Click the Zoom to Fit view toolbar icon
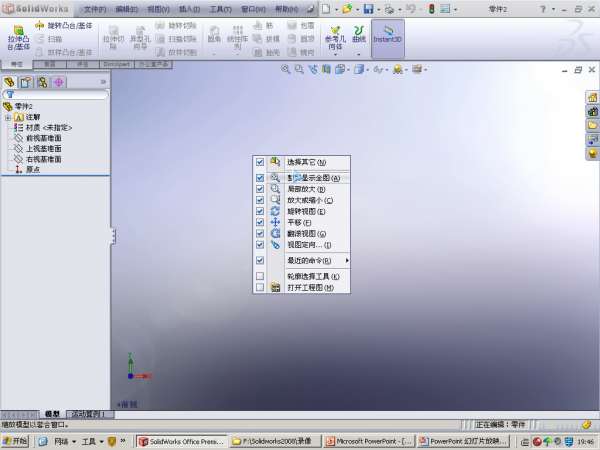 pyautogui.click(x=285, y=69)
